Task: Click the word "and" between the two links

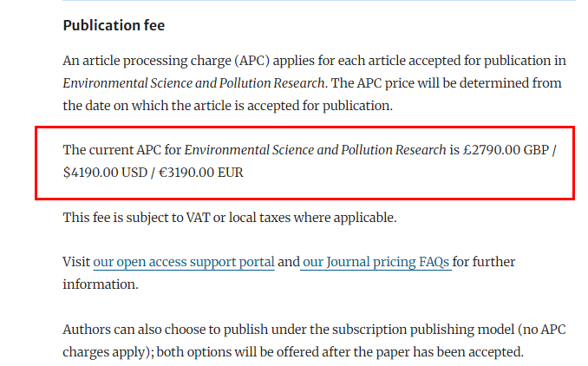Action: click(x=289, y=262)
